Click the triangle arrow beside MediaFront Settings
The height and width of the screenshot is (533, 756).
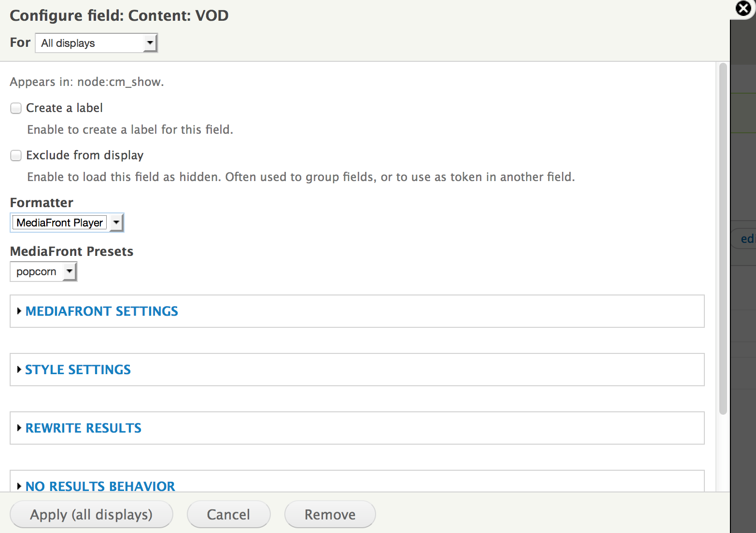click(19, 311)
